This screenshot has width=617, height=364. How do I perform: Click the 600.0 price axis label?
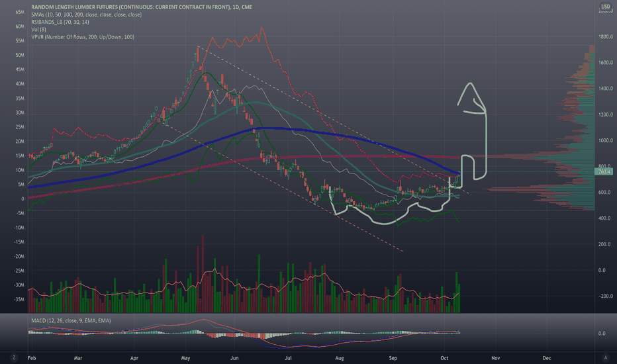pos(604,193)
